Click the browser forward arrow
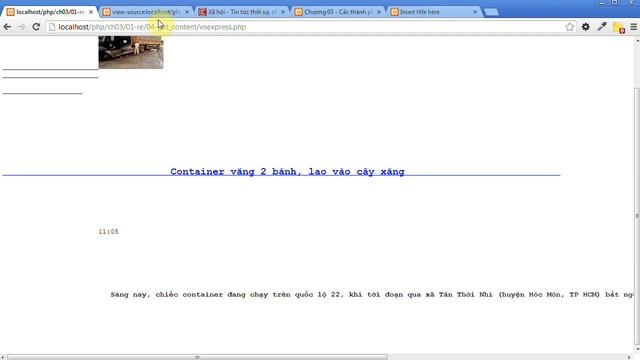This screenshot has width=640, height=360. tap(22, 27)
